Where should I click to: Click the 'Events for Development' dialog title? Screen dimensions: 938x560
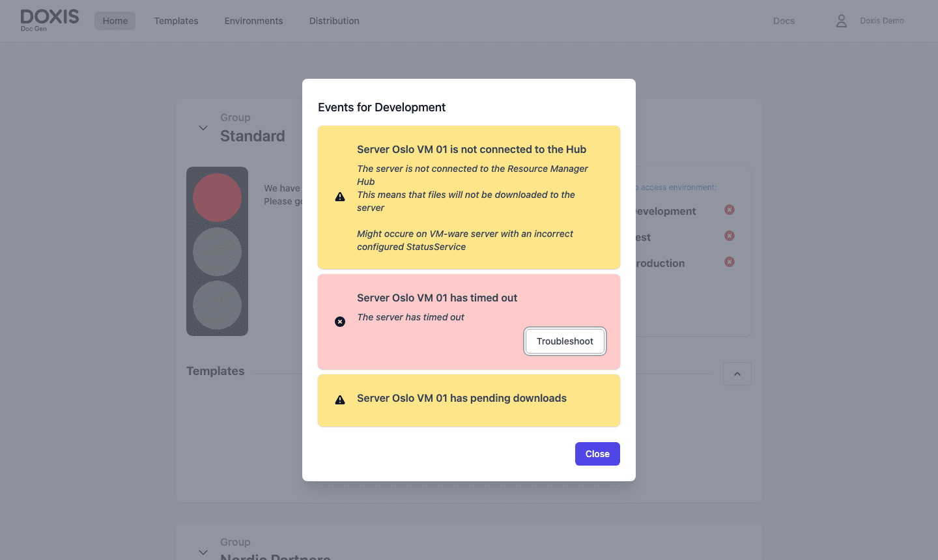pos(382,107)
